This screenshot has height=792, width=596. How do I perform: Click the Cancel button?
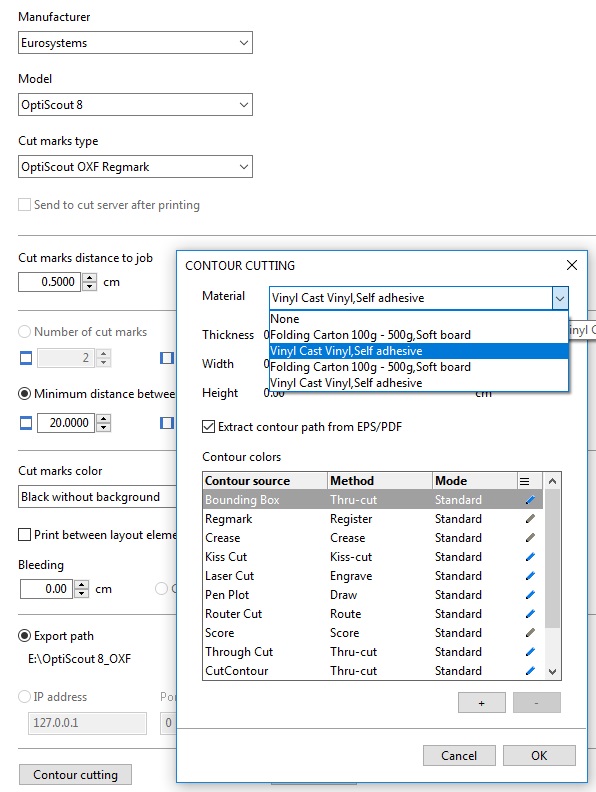click(x=459, y=756)
